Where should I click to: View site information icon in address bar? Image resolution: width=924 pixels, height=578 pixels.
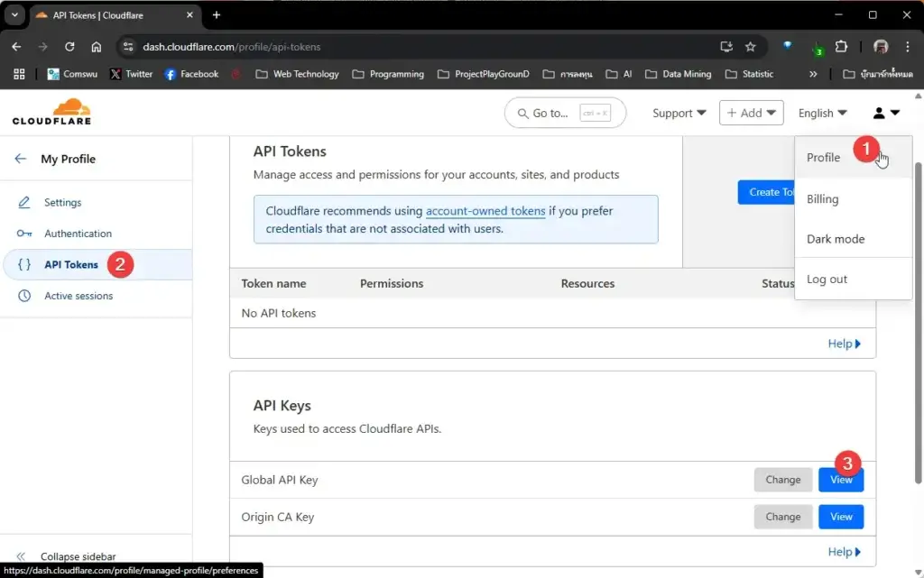pos(128,47)
